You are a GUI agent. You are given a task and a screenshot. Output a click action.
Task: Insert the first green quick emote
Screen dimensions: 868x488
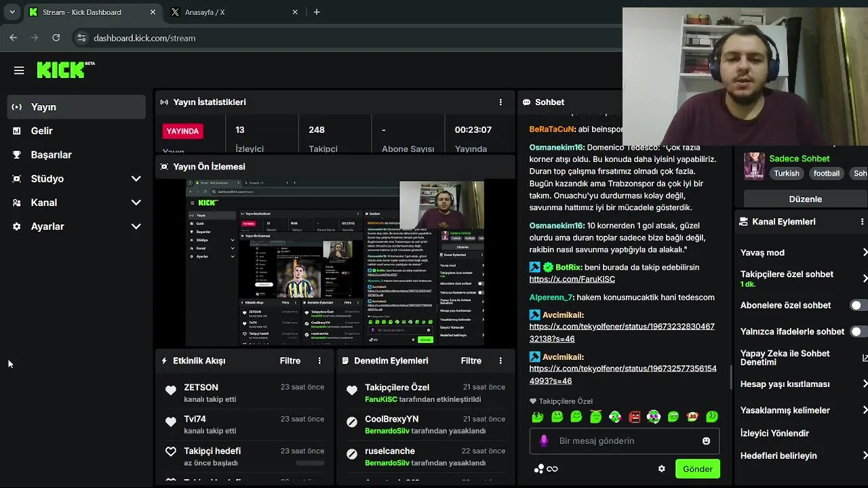coord(537,417)
